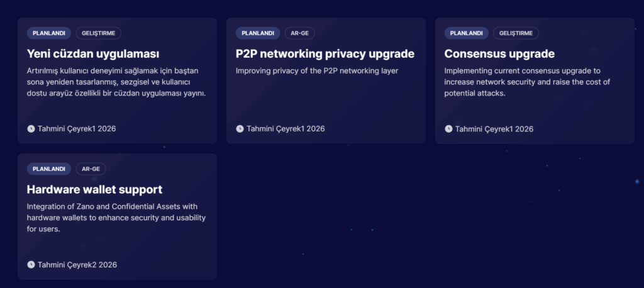Click PLANLANDI badge on Consensus upgrade card
Image resolution: width=644 pixels, height=288 pixels.
(x=467, y=33)
